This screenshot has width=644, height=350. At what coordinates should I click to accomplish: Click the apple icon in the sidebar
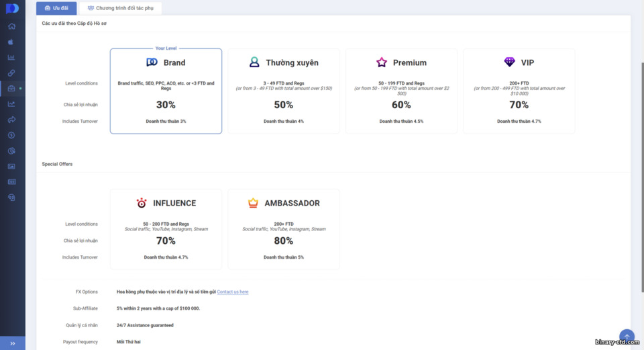(x=11, y=42)
